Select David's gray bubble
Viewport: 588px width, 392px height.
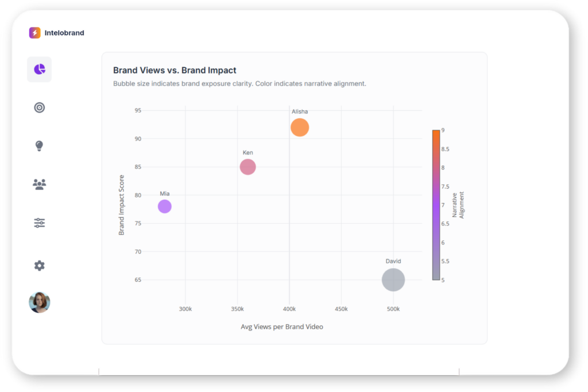click(x=393, y=280)
